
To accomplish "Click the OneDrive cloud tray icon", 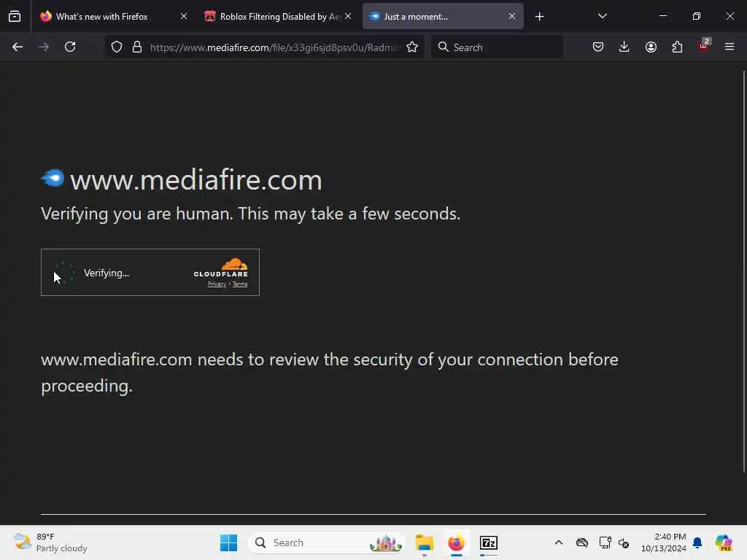I will point(581,542).
